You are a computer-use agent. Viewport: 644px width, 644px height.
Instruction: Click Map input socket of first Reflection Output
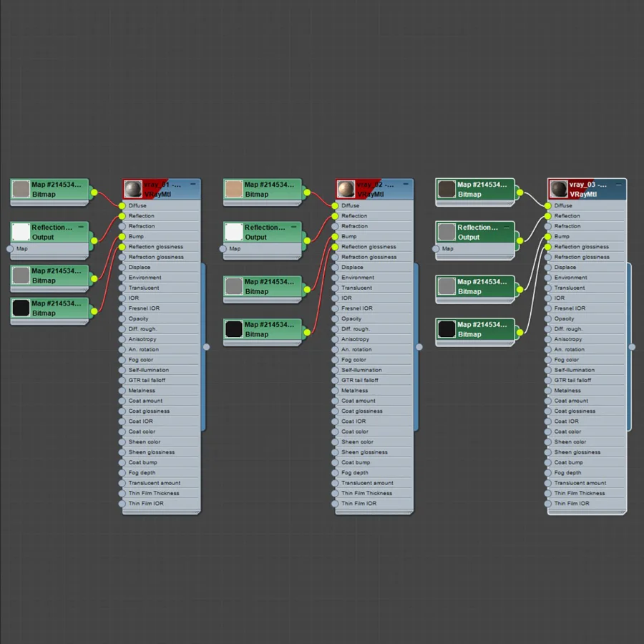point(10,248)
